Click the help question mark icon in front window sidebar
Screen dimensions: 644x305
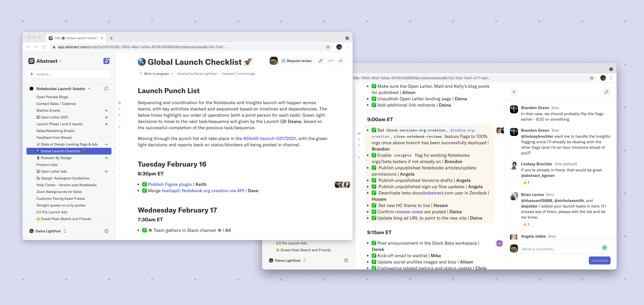click(106, 231)
